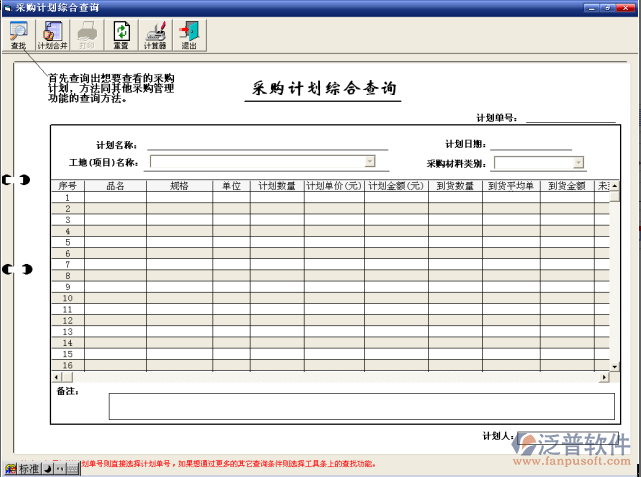The image size is (641, 477).
Task: Click the window title bar system icon
Action: pyautogui.click(x=8, y=8)
